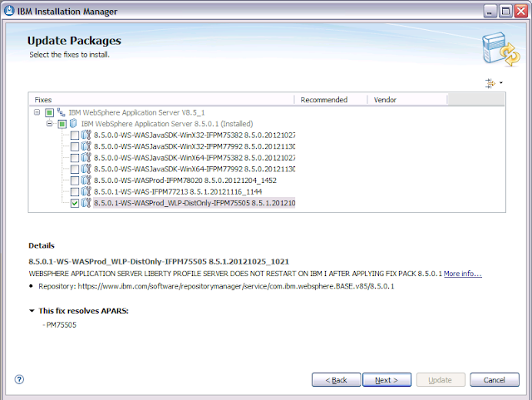
Task: Select row 8.5.0.0-WS-WASProd-IFPM78020
Action: click(185, 180)
